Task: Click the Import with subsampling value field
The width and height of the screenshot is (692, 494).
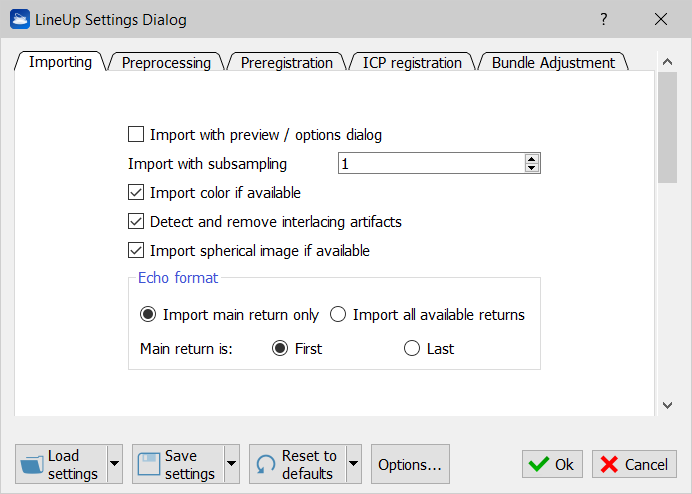Action: tap(432, 164)
